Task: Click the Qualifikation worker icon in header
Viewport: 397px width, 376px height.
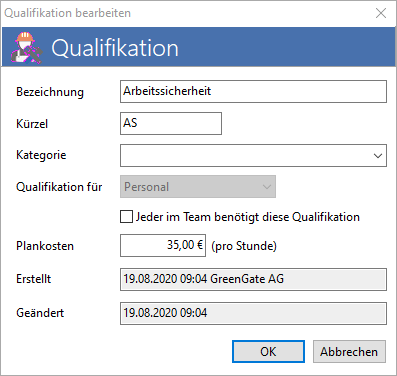Action: pyautogui.click(x=27, y=47)
